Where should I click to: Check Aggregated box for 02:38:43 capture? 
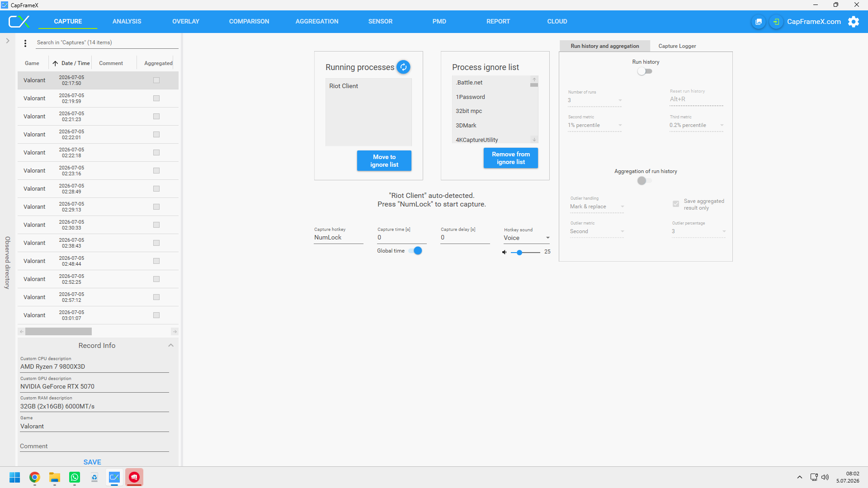tap(156, 243)
